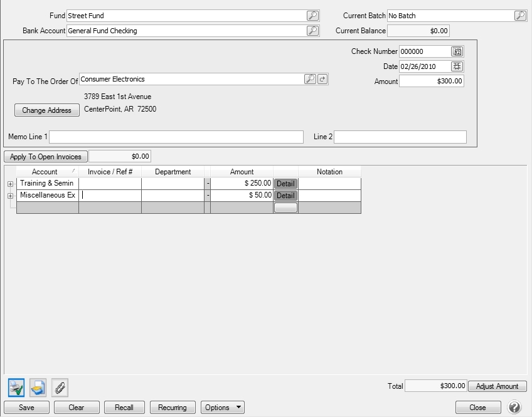This screenshot has width=532, height=417.
Task: Expand the Training & Semin account row
Action: (10, 184)
